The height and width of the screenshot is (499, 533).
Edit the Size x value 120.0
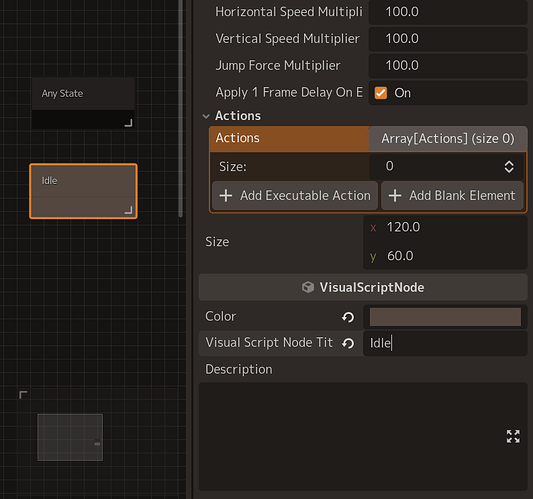(445, 227)
